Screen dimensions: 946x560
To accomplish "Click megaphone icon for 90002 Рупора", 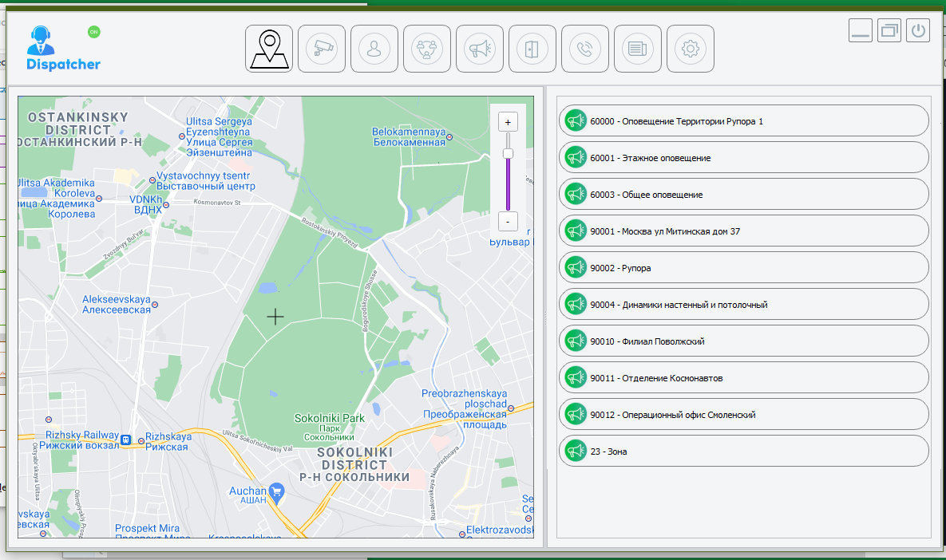I will [x=576, y=267].
